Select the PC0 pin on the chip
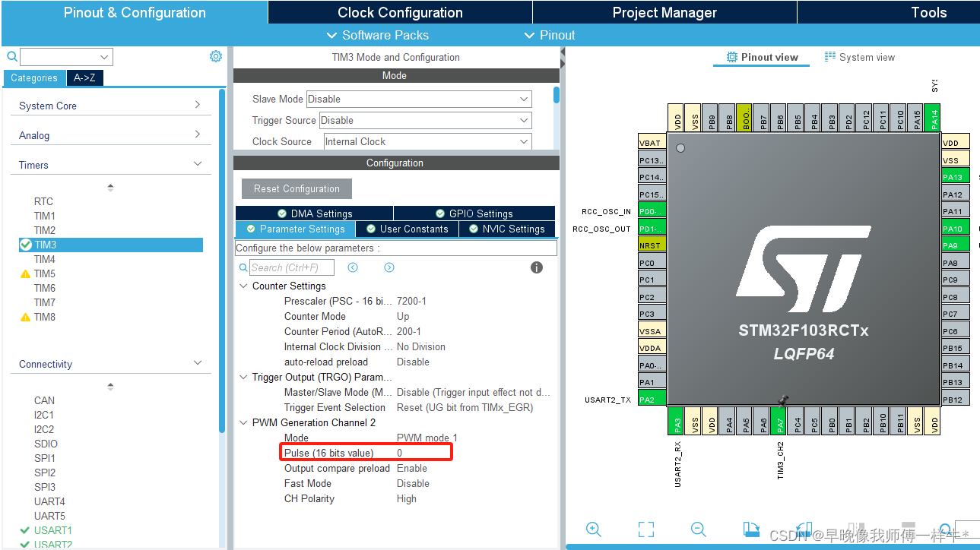Screen dimensions: 980x550 coord(652,263)
